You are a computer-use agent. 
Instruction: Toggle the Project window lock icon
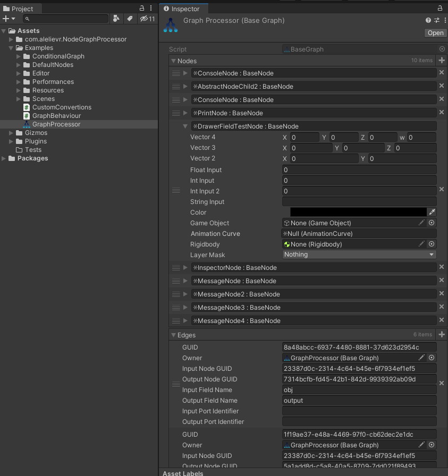tap(141, 8)
